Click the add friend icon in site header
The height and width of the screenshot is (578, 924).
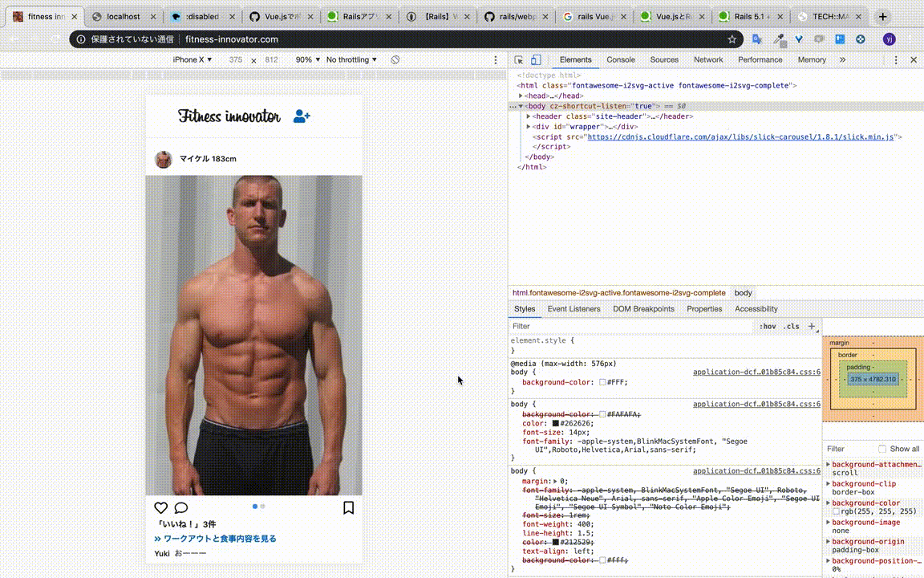(302, 116)
